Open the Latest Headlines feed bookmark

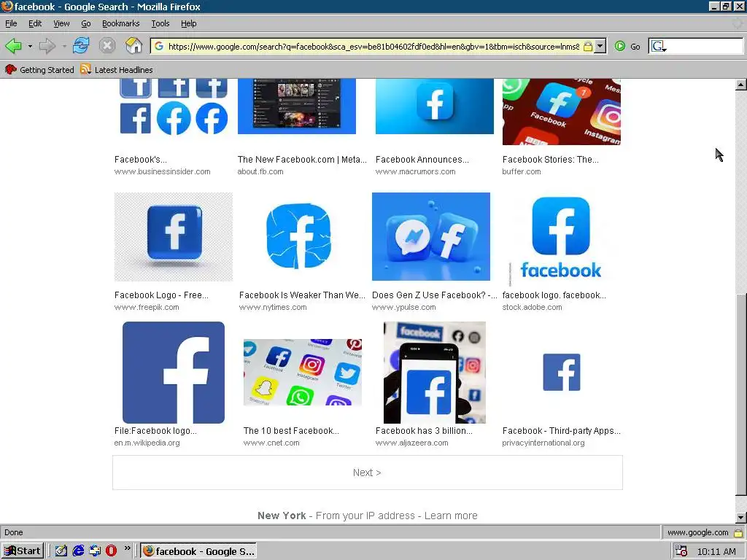pos(117,69)
